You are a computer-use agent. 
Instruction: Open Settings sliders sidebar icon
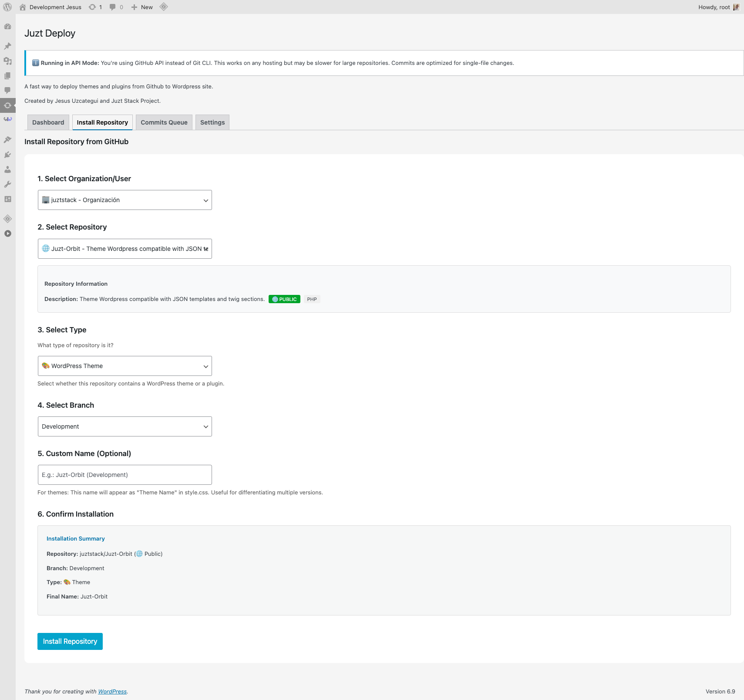(x=7, y=199)
